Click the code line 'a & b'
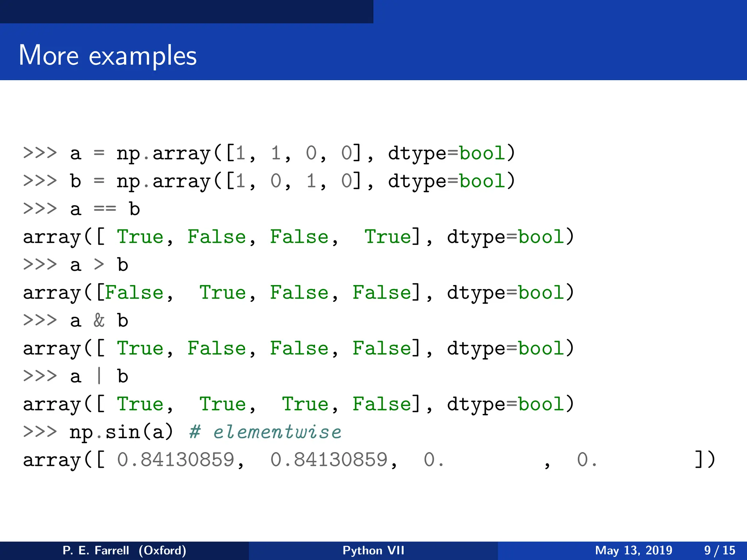Image resolution: width=747 pixels, height=560 pixels. pyautogui.click(x=99, y=320)
